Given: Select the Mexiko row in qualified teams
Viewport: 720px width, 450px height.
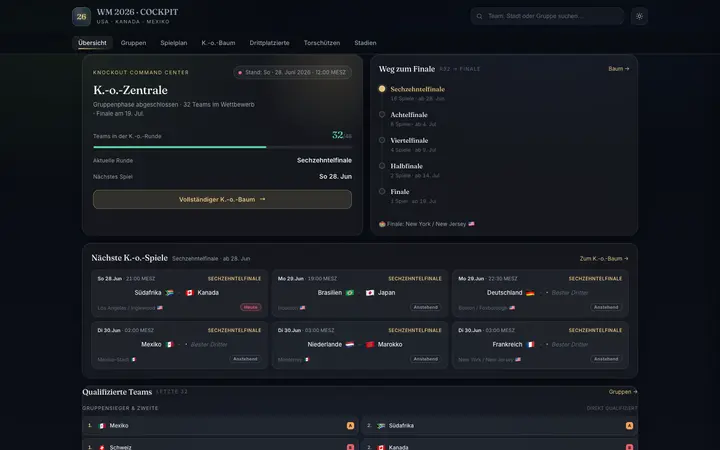Looking at the screenshot, I should [x=220, y=426].
